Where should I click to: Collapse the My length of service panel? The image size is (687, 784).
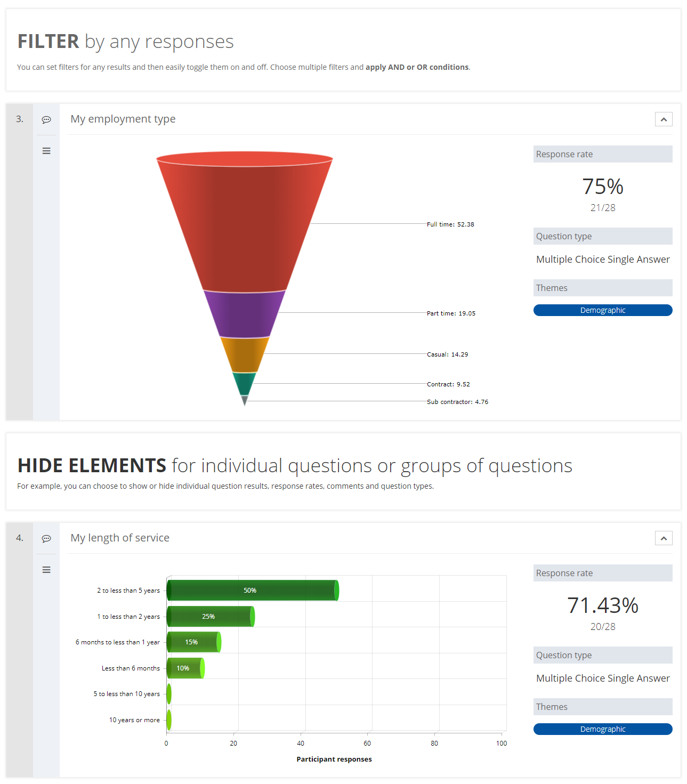pyautogui.click(x=664, y=538)
